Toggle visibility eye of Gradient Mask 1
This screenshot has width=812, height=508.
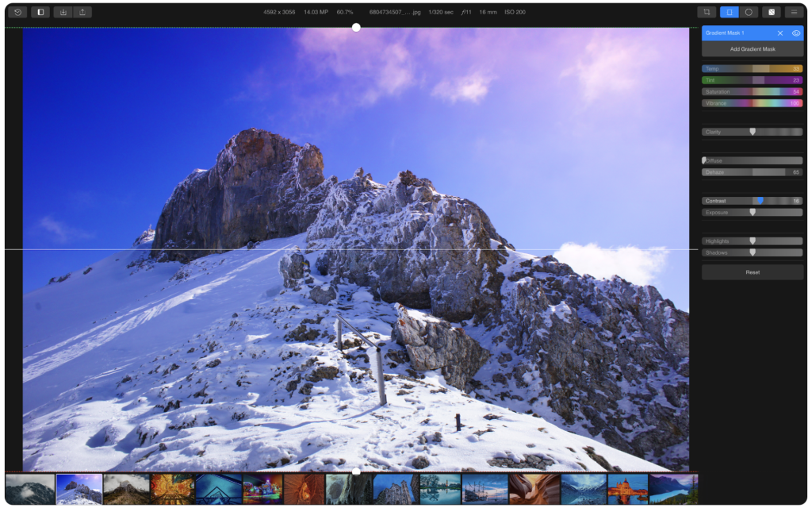point(796,33)
